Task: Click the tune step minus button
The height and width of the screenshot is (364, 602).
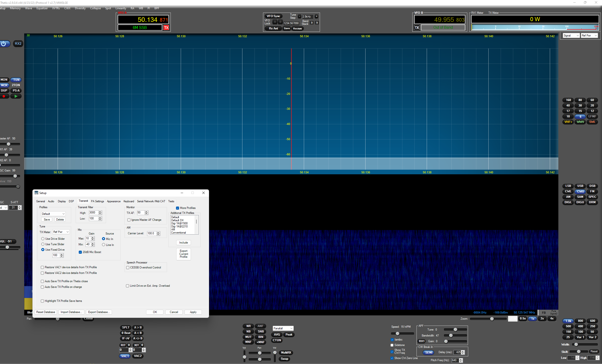Action: tap(300, 16)
